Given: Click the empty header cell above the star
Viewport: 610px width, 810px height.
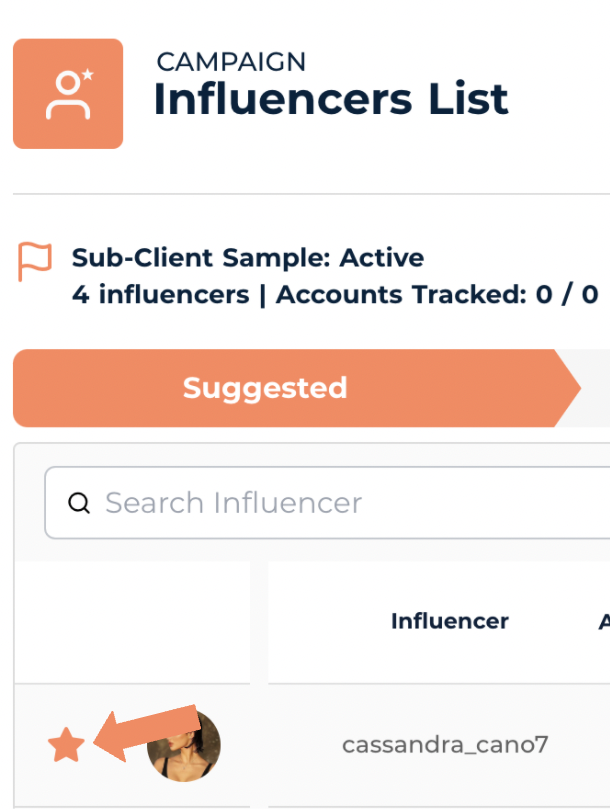Looking at the screenshot, I should [x=131, y=621].
